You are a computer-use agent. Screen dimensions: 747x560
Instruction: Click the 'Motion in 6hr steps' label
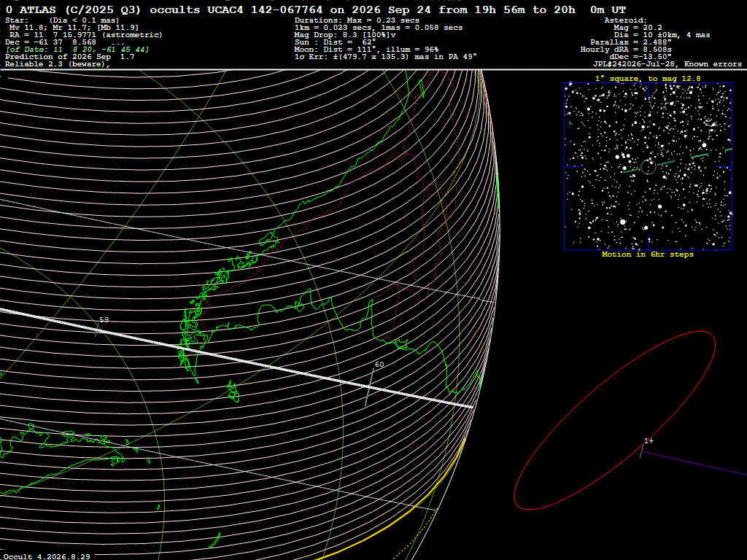(648, 254)
